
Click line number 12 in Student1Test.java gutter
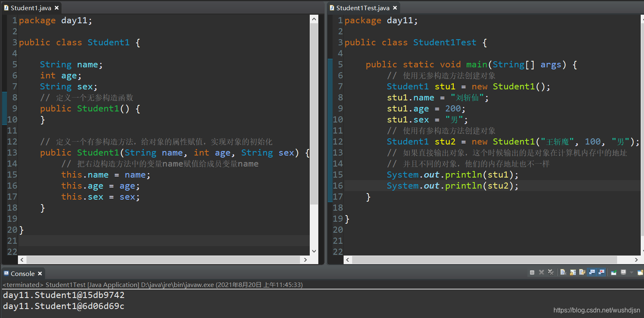point(338,142)
